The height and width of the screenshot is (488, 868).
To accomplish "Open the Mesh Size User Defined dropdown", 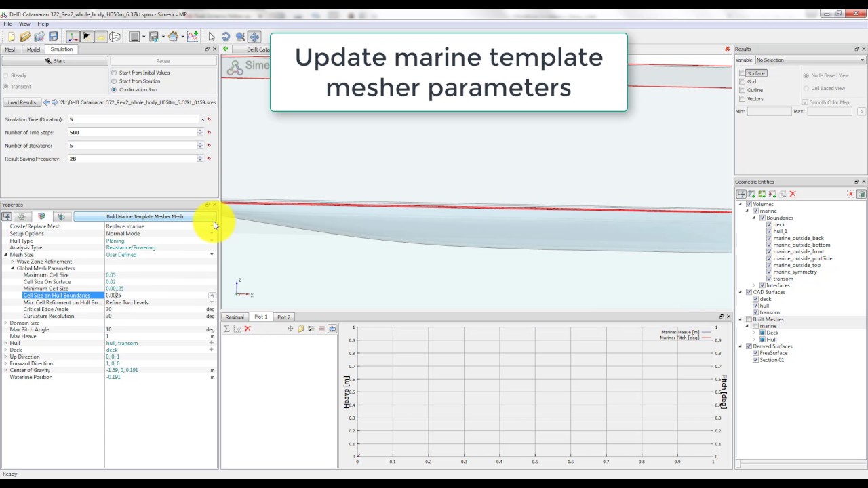I will (212, 255).
